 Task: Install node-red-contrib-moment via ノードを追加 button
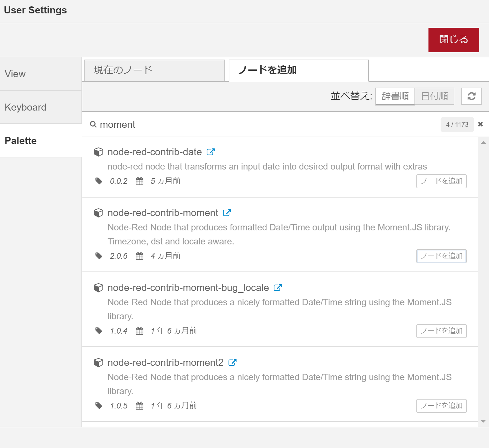[442, 256]
